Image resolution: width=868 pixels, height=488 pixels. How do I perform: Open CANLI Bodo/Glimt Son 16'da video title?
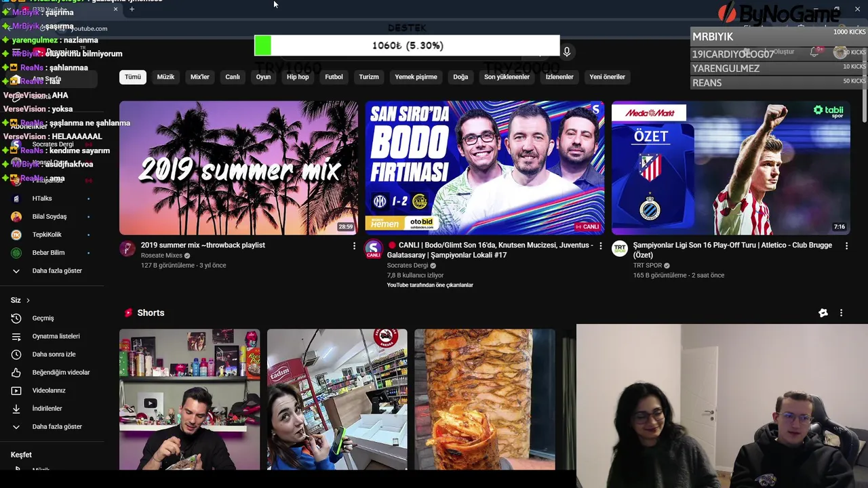click(490, 250)
